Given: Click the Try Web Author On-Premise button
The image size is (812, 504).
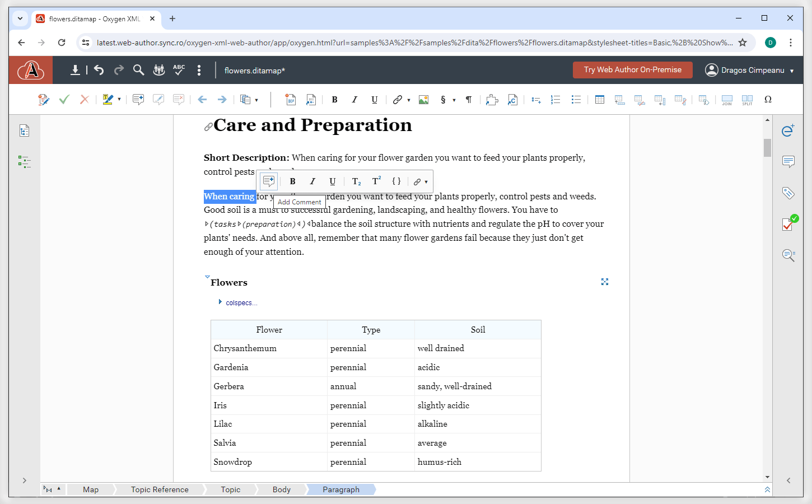Looking at the screenshot, I should coord(632,70).
